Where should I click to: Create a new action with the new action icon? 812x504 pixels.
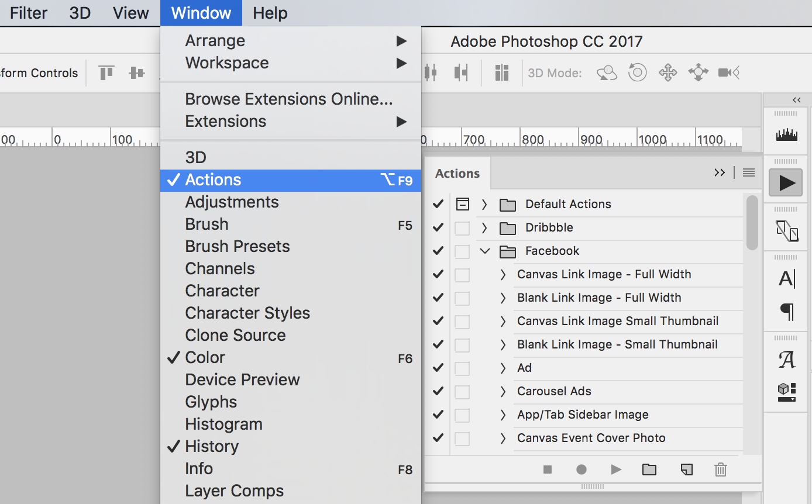coord(686,470)
